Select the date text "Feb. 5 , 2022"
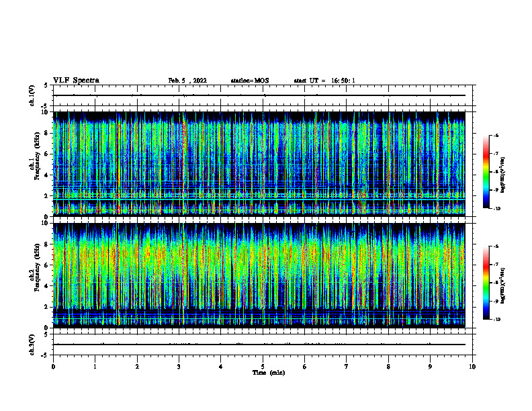The image size is (532, 411). coord(187,81)
